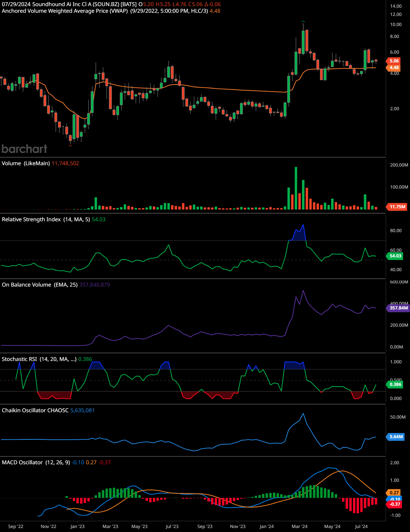The height and width of the screenshot is (532, 410).
Task: Click the 357,840,879 On Balance Volume reading
Action: 95,285
